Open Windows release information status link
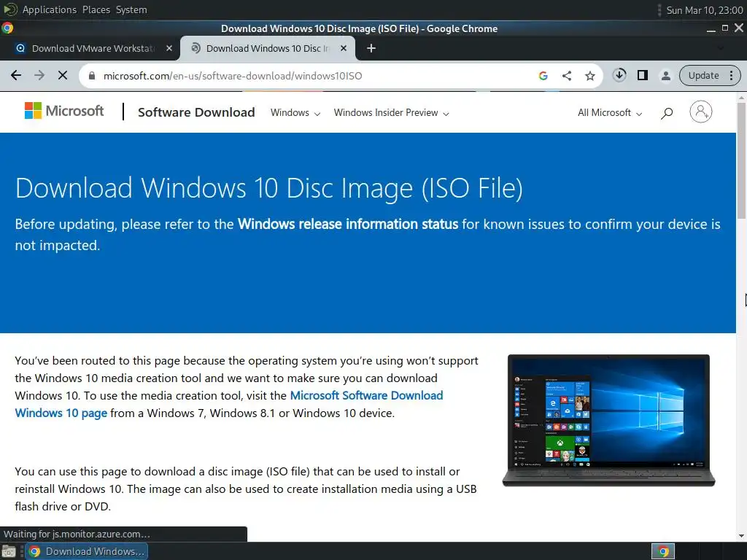The width and height of the screenshot is (747, 560). click(348, 224)
